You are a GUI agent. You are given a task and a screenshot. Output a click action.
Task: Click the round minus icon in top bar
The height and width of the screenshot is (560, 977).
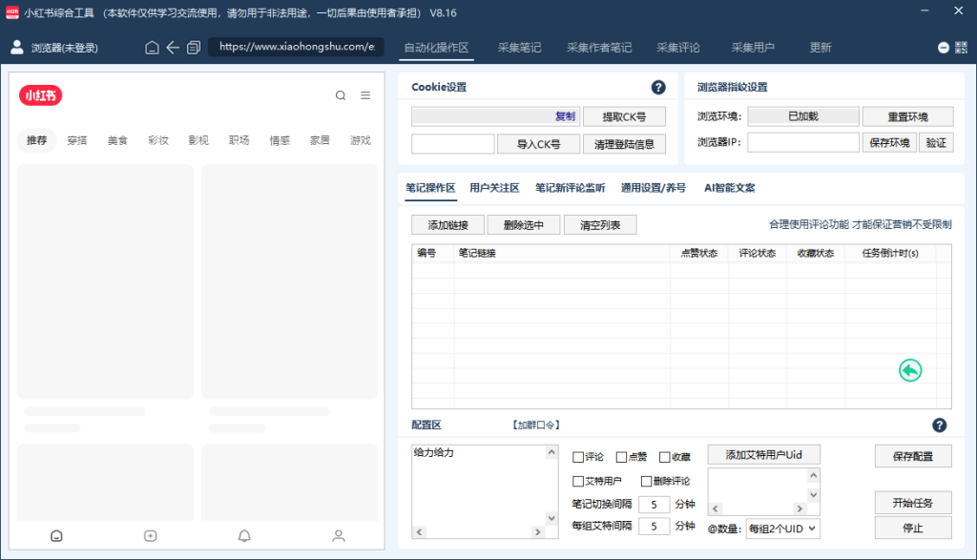click(x=944, y=48)
